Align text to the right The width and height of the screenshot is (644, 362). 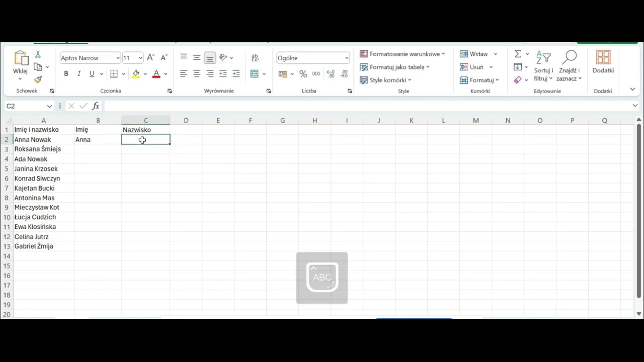tap(210, 74)
